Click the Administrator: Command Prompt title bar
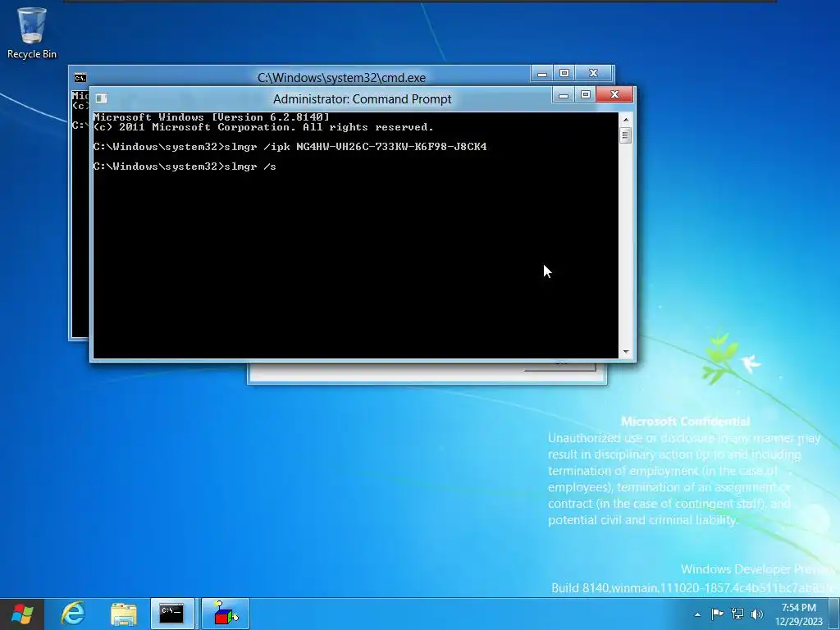This screenshot has width=840, height=630. pyautogui.click(x=362, y=99)
